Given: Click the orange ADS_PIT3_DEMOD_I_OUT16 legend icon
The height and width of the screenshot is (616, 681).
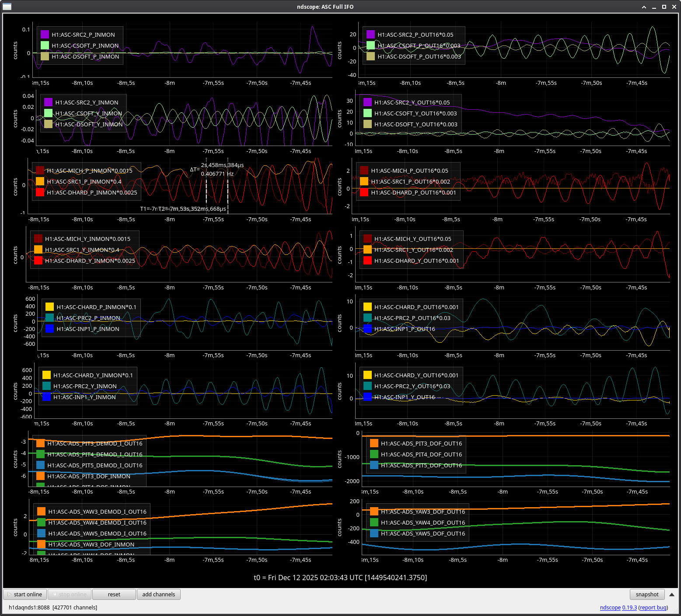Looking at the screenshot, I should [x=40, y=443].
